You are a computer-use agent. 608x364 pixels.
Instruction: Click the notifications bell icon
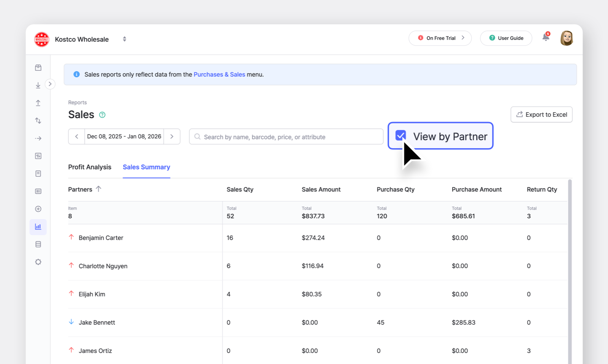pyautogui.click(x=546, y=38)
